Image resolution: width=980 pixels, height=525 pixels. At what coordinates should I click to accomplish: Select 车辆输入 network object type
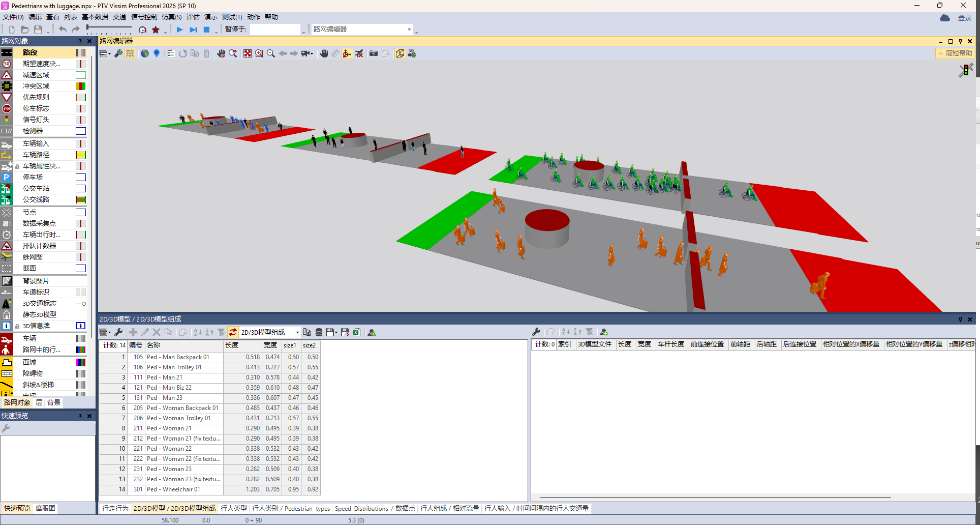pos(36,143)
